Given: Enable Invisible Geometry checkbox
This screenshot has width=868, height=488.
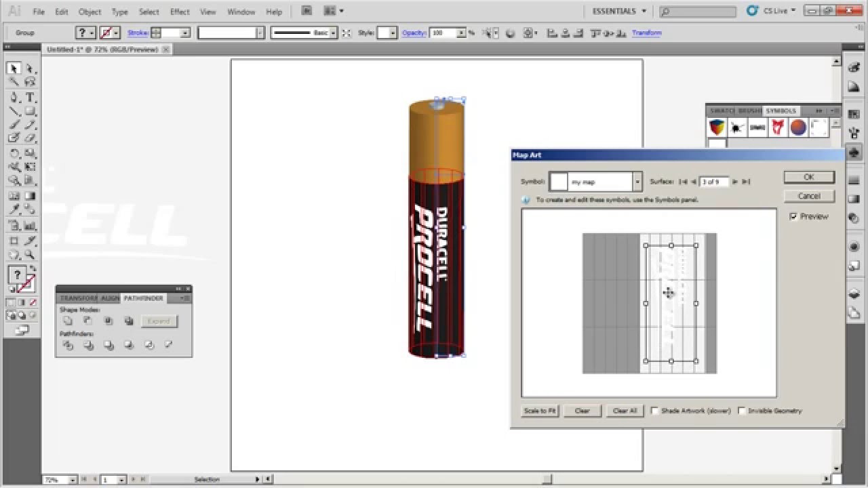Looking at the screenshot, I should 742,411.
